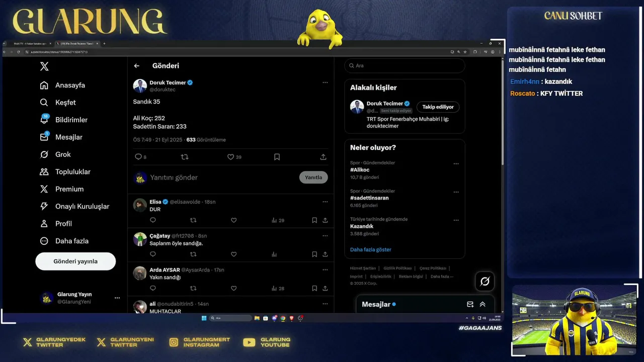
Task: View analytics on Arda AYSAR reply
Action: (278, 289)
